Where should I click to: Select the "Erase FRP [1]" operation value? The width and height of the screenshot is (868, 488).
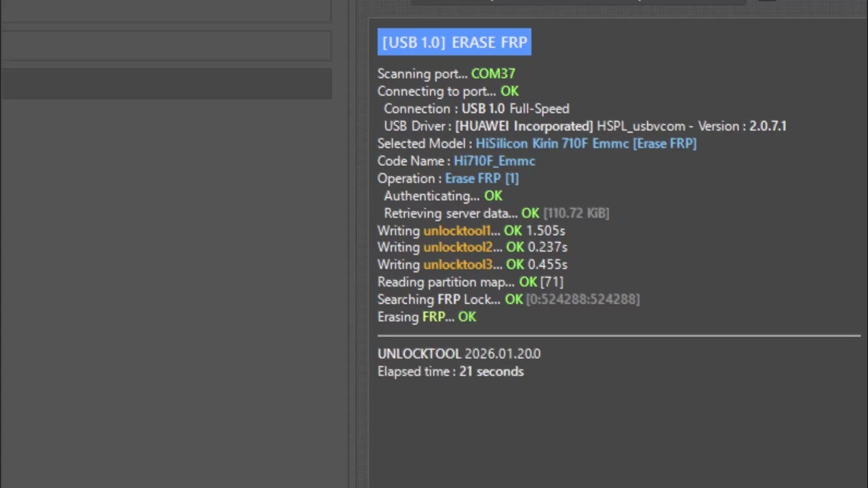click(481, 178)
